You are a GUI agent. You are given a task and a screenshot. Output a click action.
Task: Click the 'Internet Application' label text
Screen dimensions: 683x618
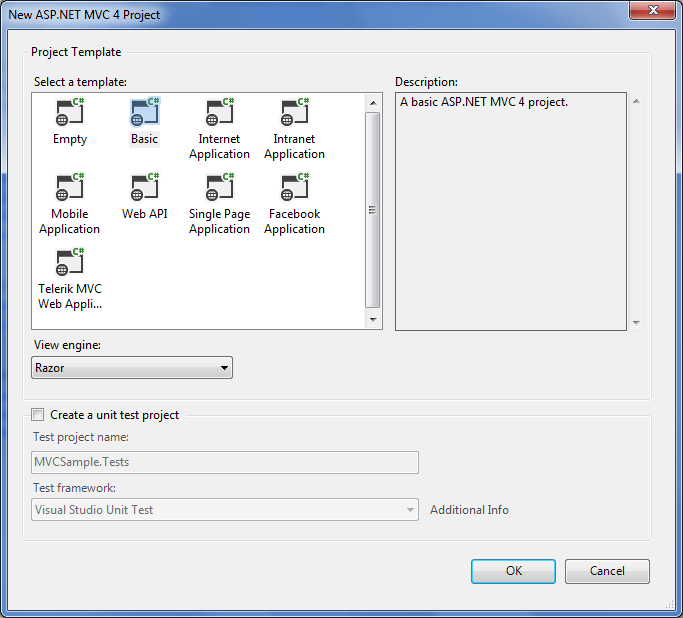(220, 146)
